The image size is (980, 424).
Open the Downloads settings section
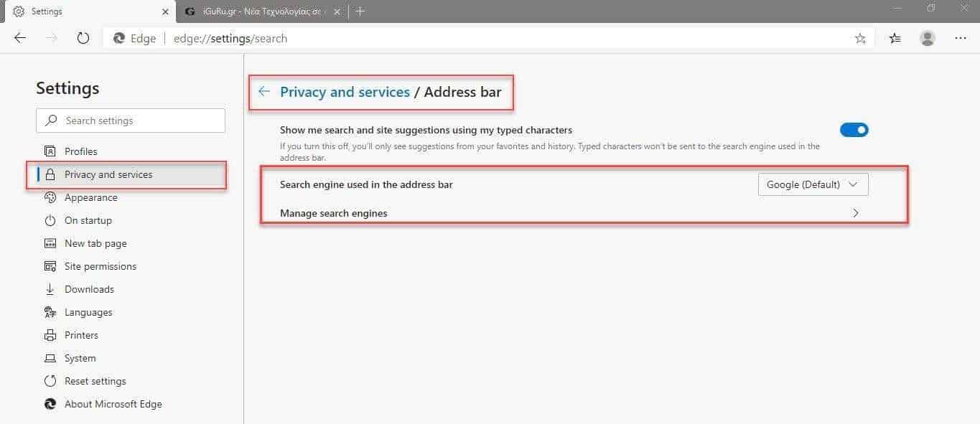[89, 289]
